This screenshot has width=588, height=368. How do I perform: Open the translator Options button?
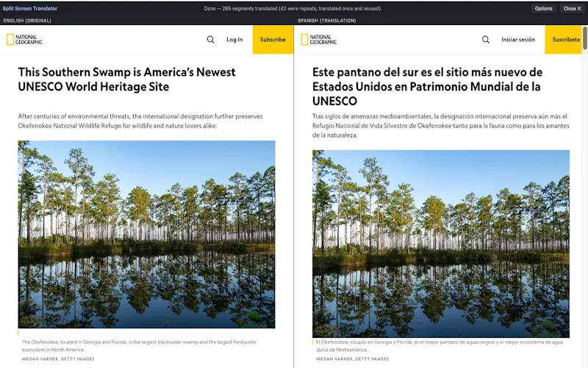coord(543,8)
